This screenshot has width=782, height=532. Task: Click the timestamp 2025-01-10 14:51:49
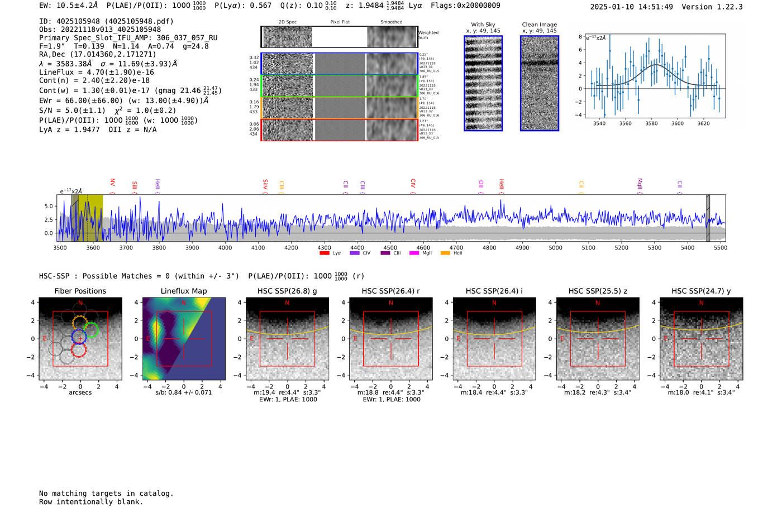coord(632,7)
